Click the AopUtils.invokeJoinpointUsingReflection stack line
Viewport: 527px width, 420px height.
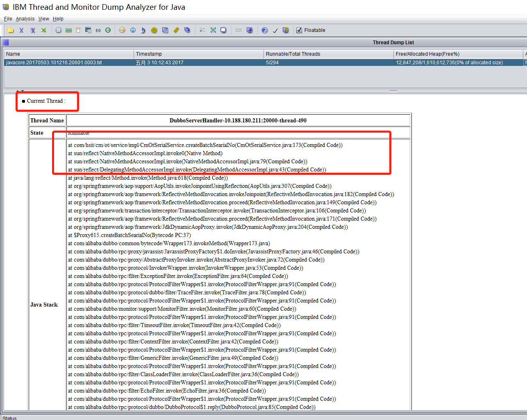pyautogui.click(x=200, y=186)
